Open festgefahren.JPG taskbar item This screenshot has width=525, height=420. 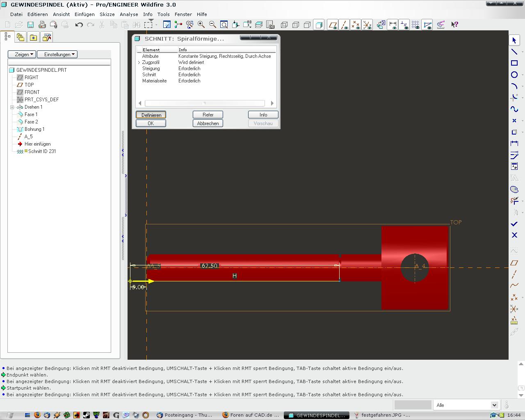click(382, 415)
